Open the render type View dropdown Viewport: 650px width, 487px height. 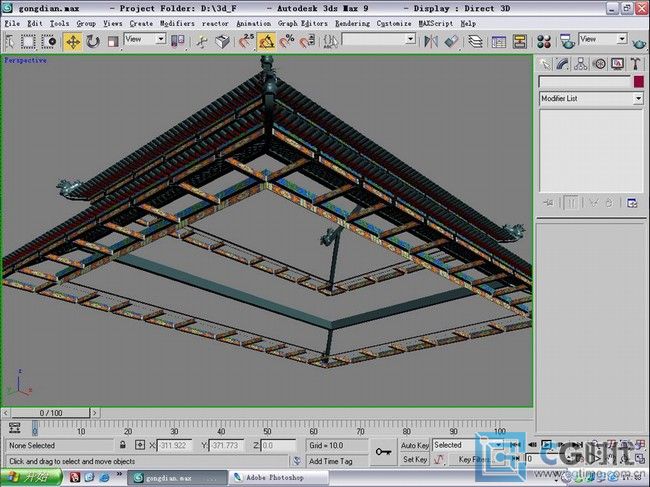click(603, 39)
